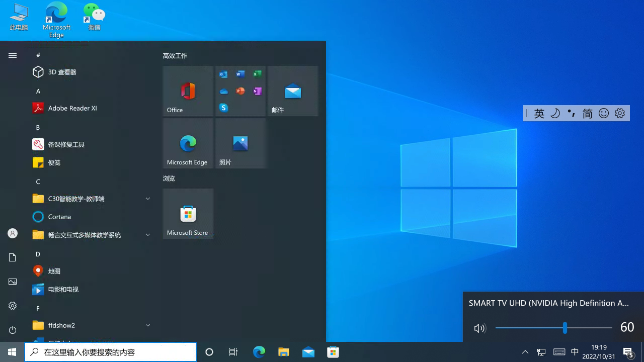Open the 照片 photos tile
644x362 pixels.
(240, 143)
